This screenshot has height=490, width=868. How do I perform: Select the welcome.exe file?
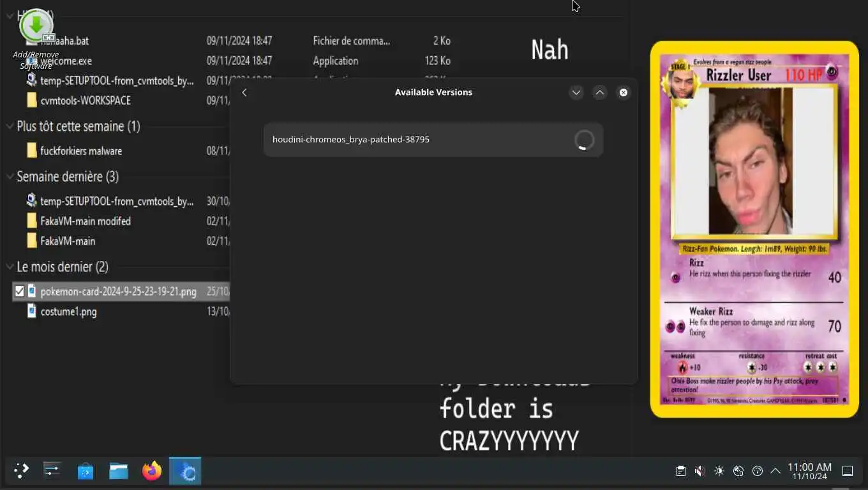tap(66, 61)
